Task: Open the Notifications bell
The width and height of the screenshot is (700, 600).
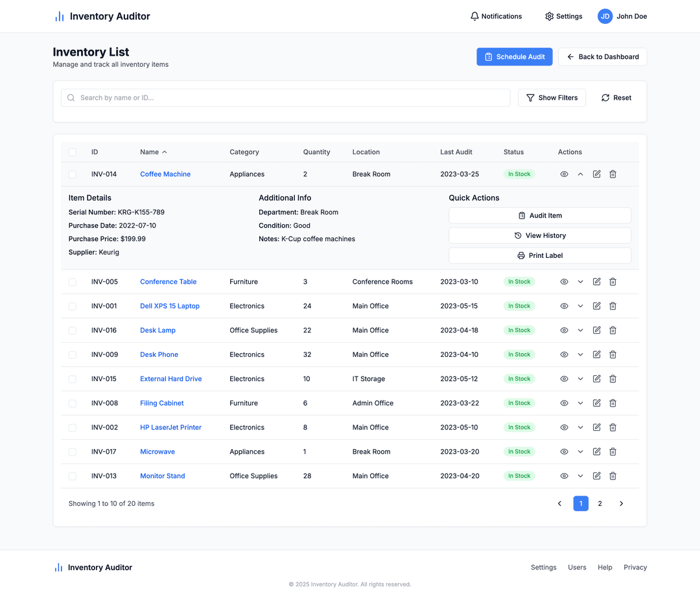Action: 496,16
